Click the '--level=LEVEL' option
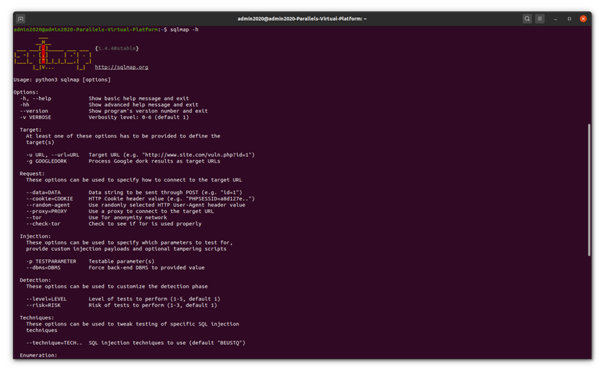 tap(47, 299)
